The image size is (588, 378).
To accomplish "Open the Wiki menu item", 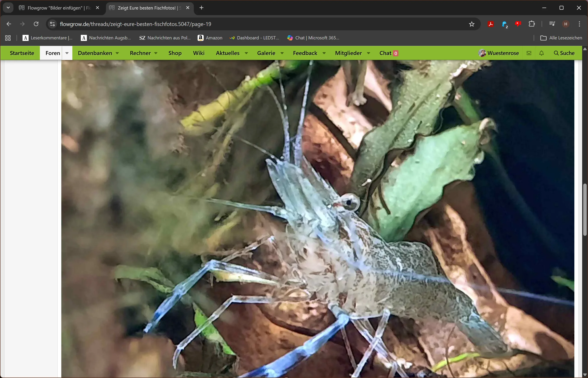I will click(198, 53).
